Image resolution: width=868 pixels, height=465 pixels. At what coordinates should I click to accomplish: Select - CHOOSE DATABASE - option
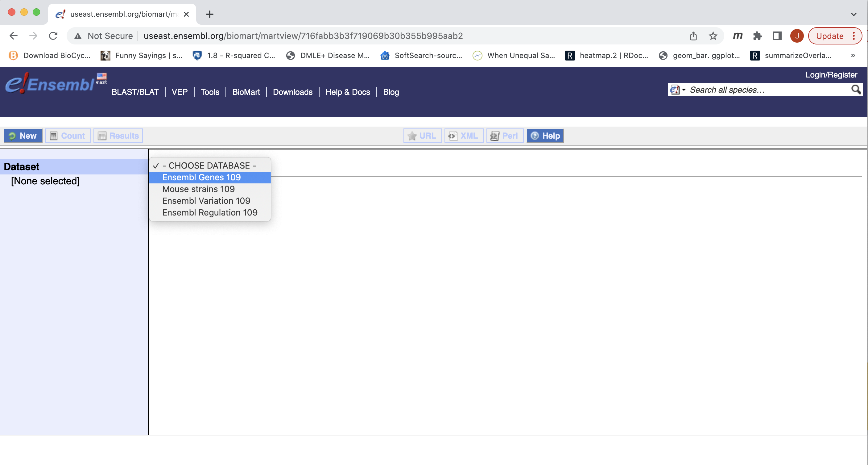click(210, 165)
